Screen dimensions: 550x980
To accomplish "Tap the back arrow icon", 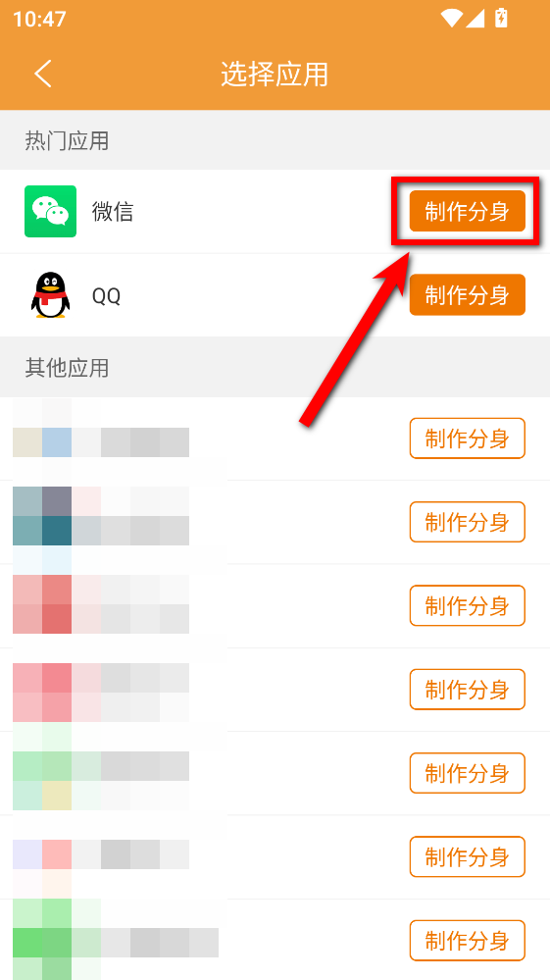I will click(x=43, y=74).
